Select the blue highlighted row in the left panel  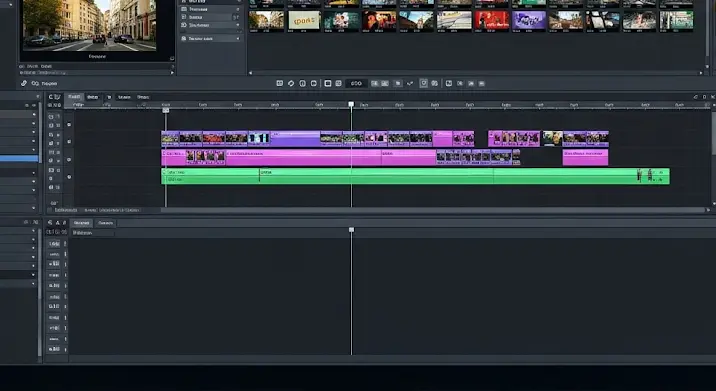(x=19, y=159)
